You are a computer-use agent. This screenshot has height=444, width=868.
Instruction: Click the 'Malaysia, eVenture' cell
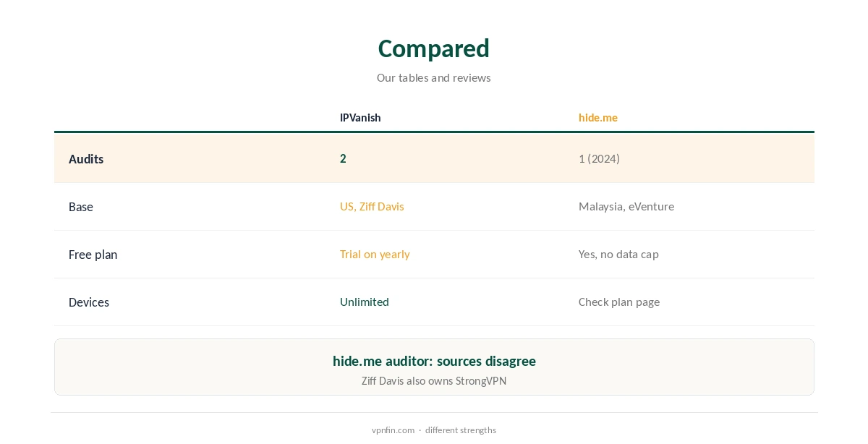[626, 206]
